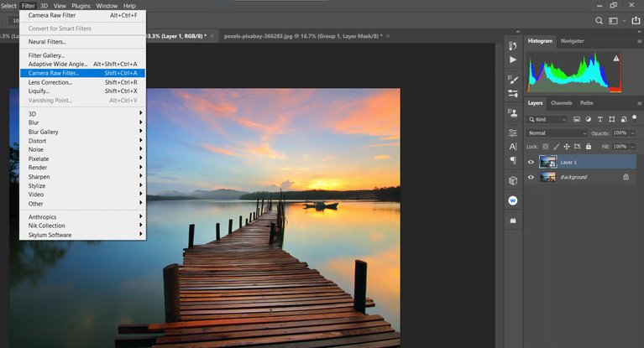Hide Layer 1 with its eye icon
The image size is (644, 348).
click(531, 162)
